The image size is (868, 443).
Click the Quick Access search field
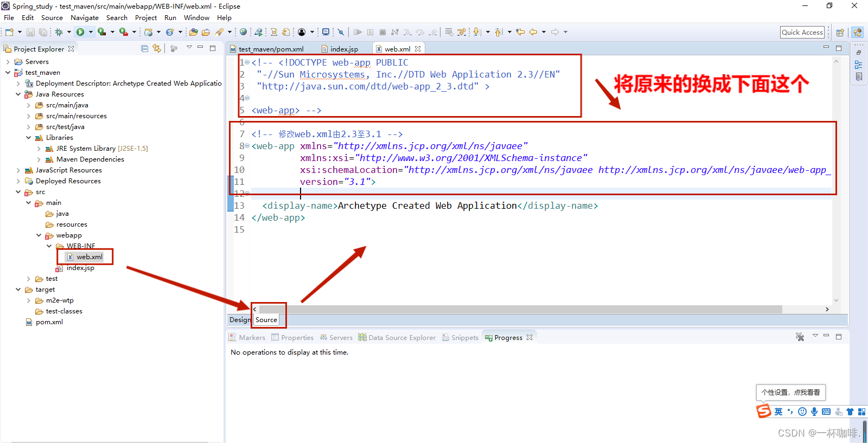point(802,32)
